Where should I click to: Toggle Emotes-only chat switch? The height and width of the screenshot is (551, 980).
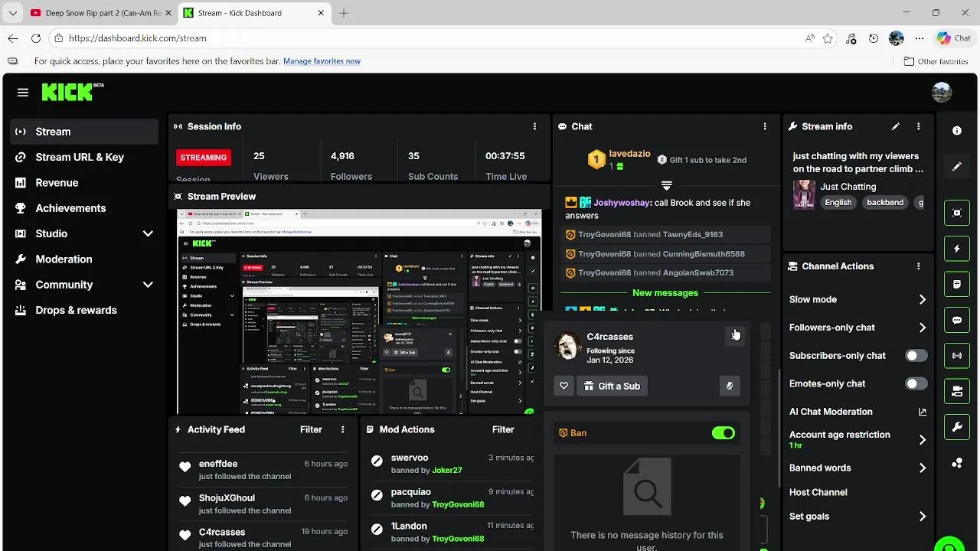tap(916, 383)
